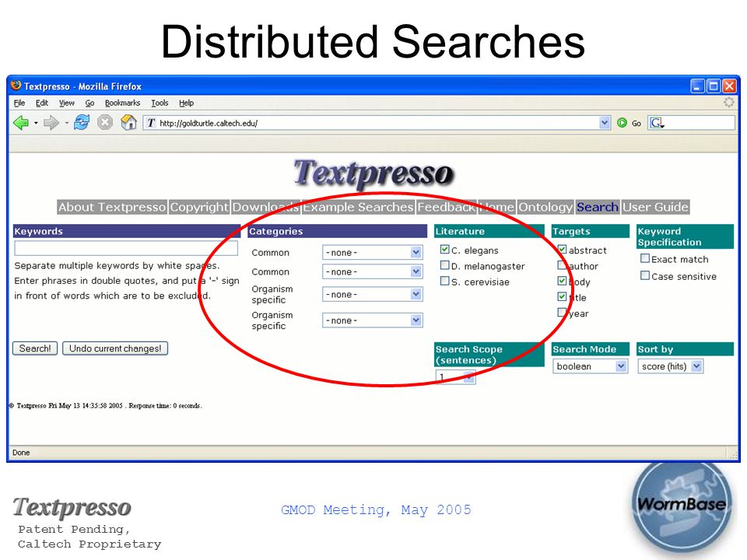Click the Textpresso logo banner

[373, 173]
